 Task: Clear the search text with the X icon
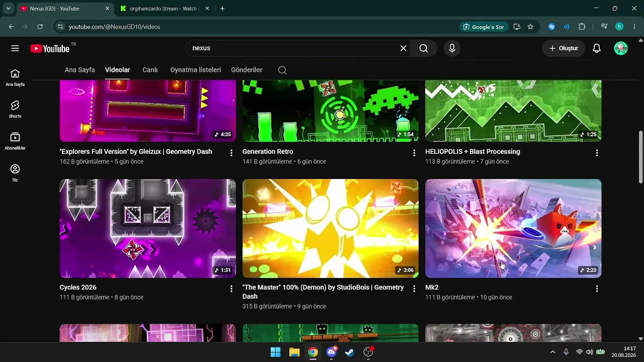tap(404, 48)
